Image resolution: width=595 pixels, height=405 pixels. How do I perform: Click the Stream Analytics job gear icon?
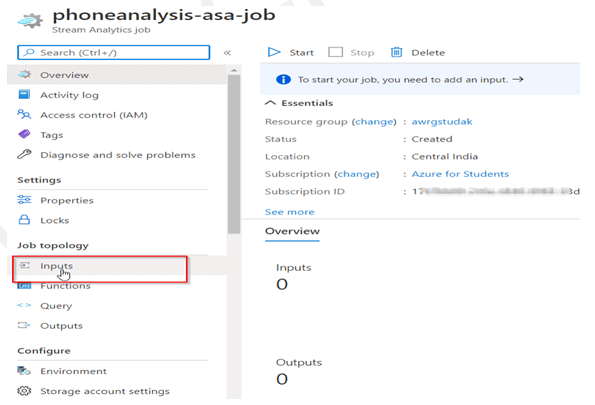click(30, 20)
